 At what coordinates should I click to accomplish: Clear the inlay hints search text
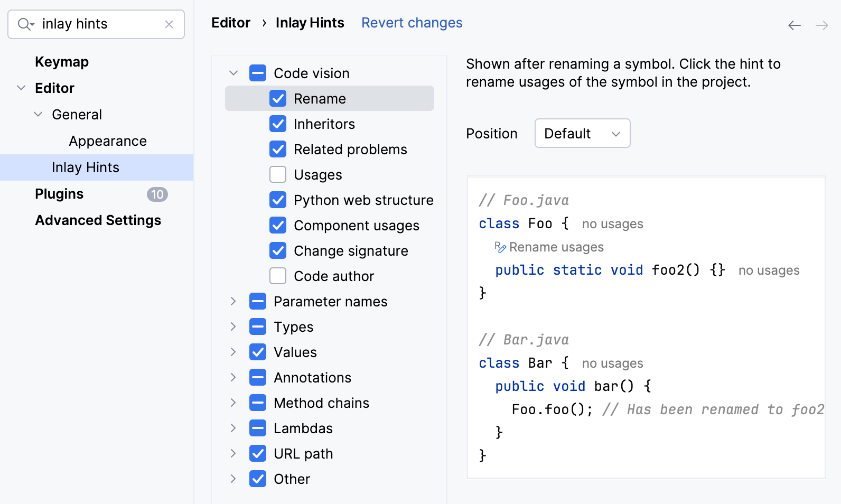[x=169, y=24]
